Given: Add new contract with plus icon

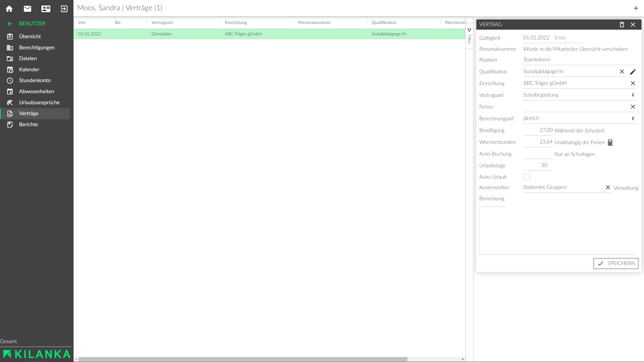Looking at the screenshot, I should pyautogui.click(x=636, y=8).
